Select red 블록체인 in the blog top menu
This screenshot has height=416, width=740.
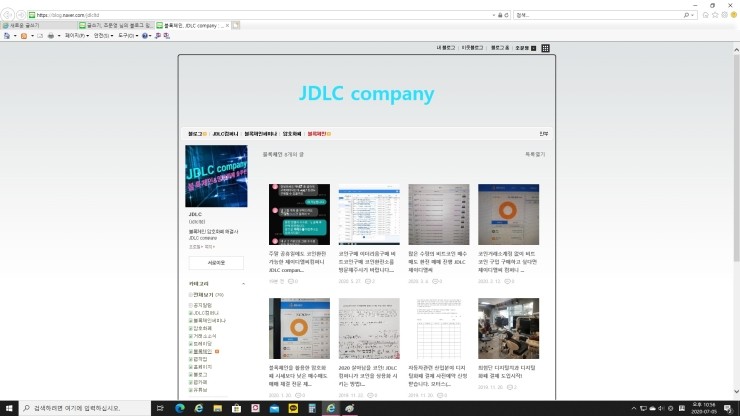[x=317, y=134]
